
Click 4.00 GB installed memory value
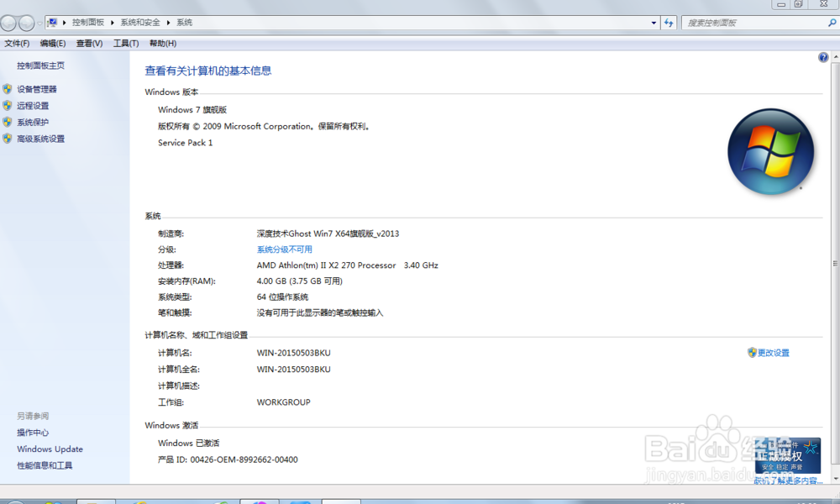click(x=300, y=281)
